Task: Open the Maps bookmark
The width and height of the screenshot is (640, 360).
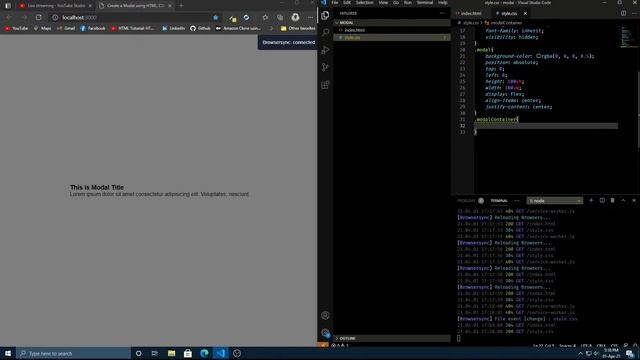Action: pyautogui.click(x=42, y=28)
